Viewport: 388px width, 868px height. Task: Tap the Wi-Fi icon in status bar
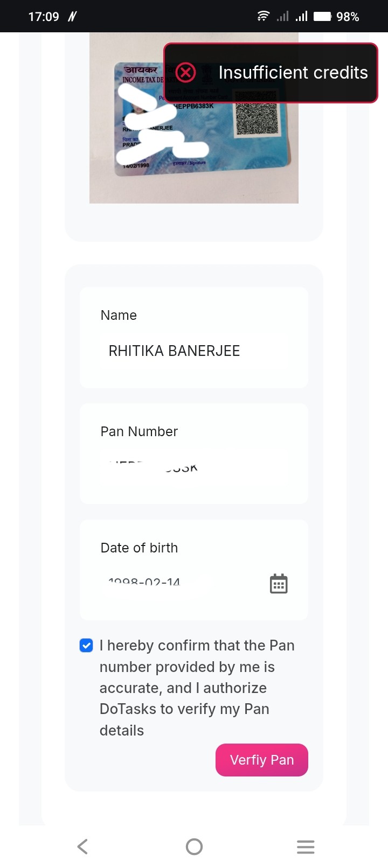[x=263, y=16]
